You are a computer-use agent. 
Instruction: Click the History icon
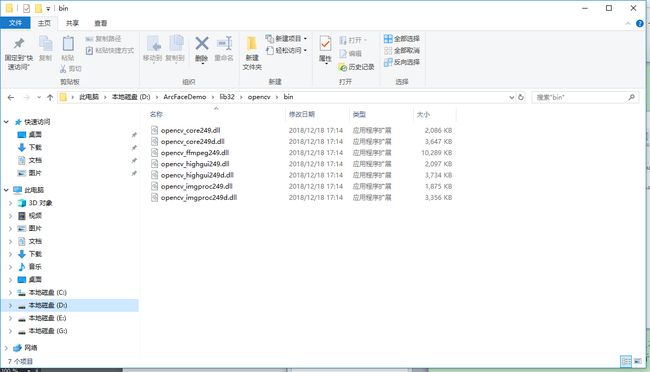(x=342, y=67)
